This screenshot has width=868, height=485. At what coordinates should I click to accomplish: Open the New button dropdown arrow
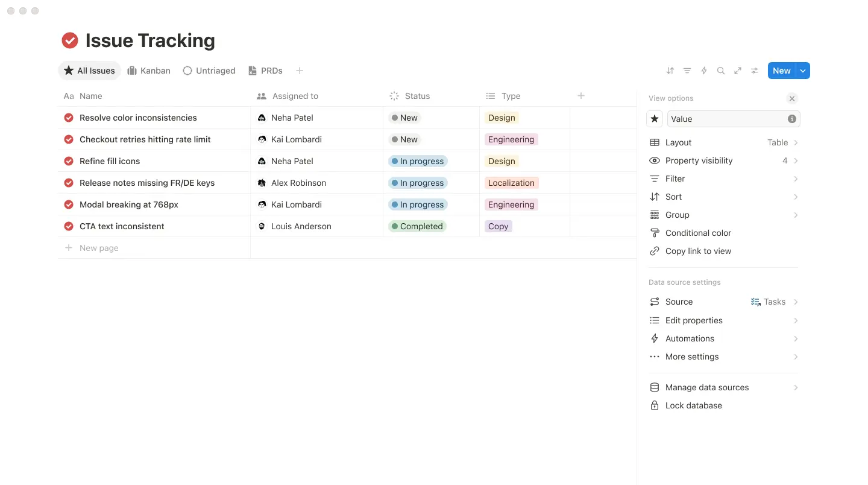coord(803,71)
